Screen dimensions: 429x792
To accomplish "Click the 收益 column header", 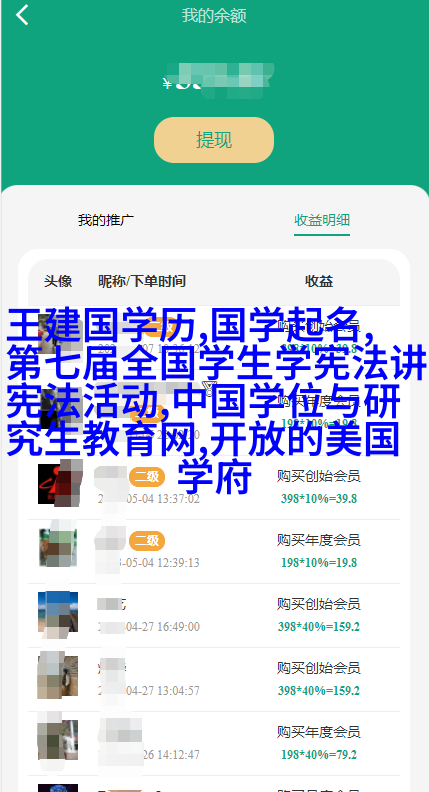I will coord(319,281).
